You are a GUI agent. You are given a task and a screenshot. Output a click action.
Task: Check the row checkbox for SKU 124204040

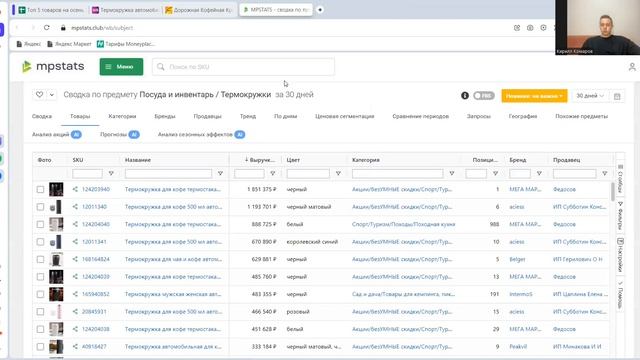coord(40,224)
